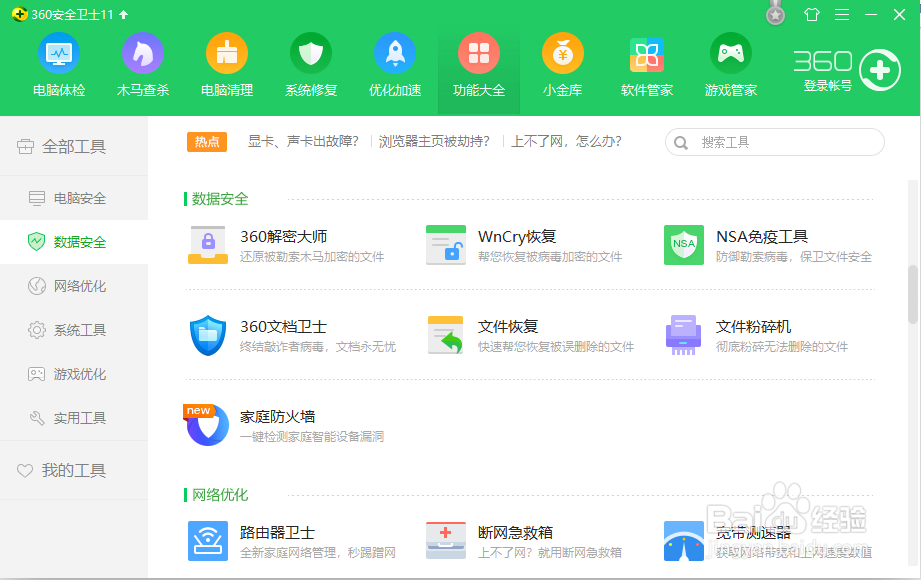Click the 数据安全 section heading
Image resolution: width=921 pixels, height=580 pixels.
click(220, 199)
